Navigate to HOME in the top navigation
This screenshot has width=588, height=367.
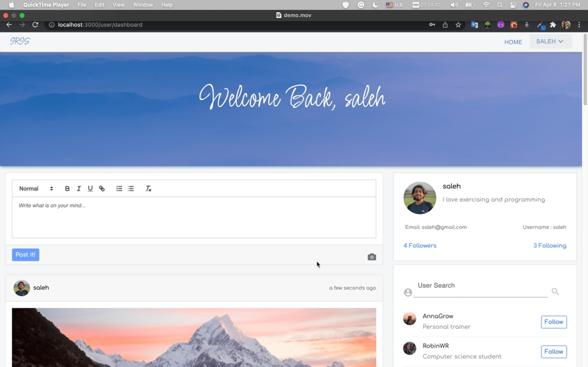(513, 42)
